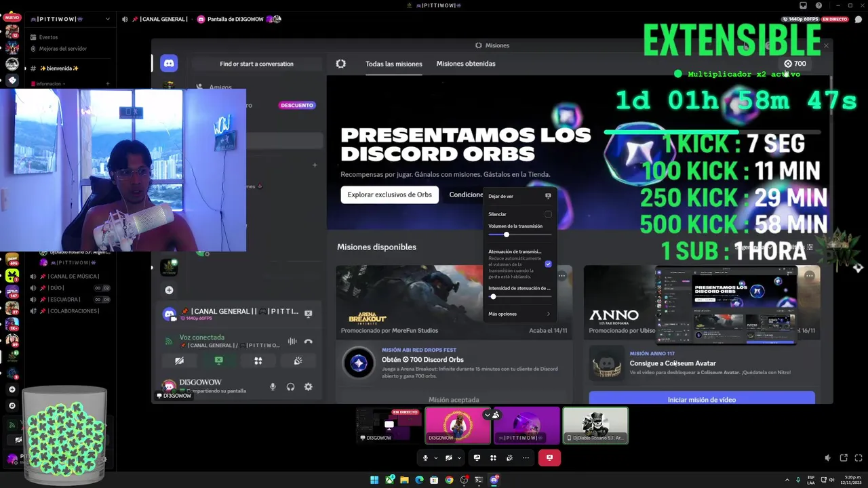This screenshot has height=488, width=868.
Task: Select |PITTIWOW| participant tile
Action: (527, 425)
